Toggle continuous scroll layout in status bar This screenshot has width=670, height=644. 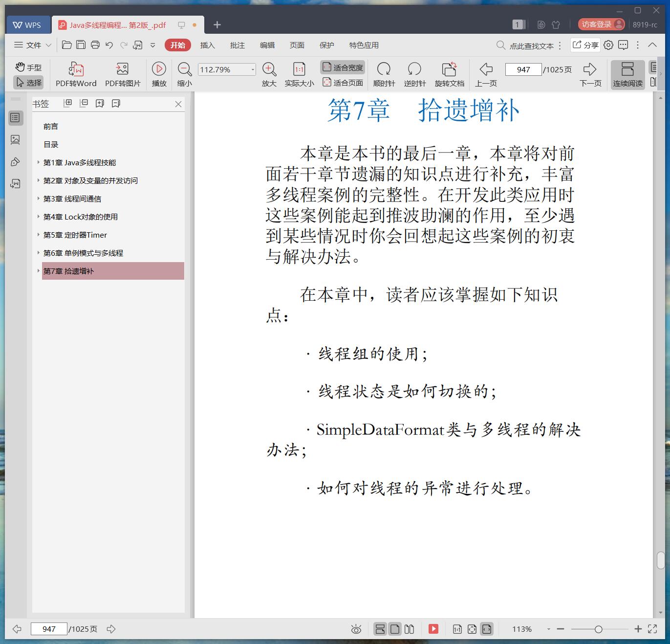click(x=380, y=629)
